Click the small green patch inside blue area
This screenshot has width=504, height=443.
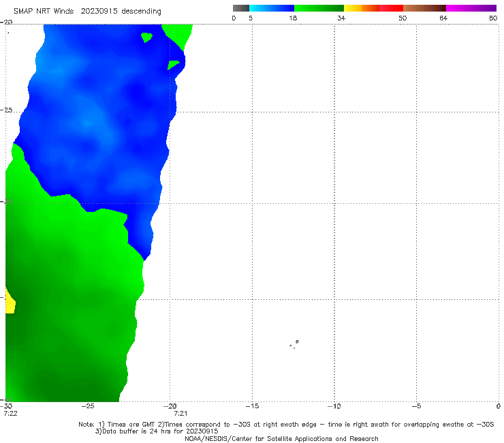click(146, 37)
